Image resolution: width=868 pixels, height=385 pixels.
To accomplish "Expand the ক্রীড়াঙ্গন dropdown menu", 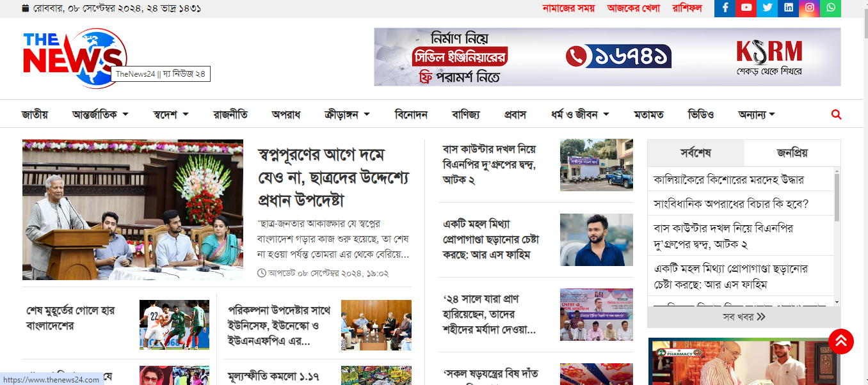I will coord(347,114).
